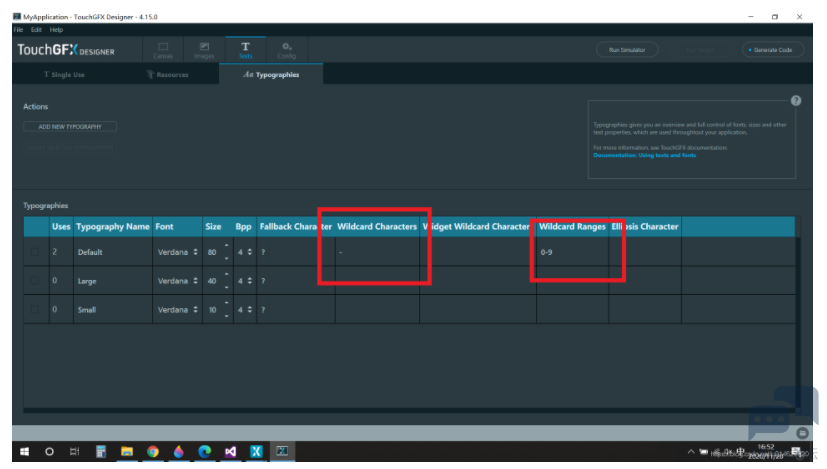Select the Small typography checkbox
Image resolution: width=827 pixels, height=469 pixels.
pyautogui.click(x=34, y=310)
